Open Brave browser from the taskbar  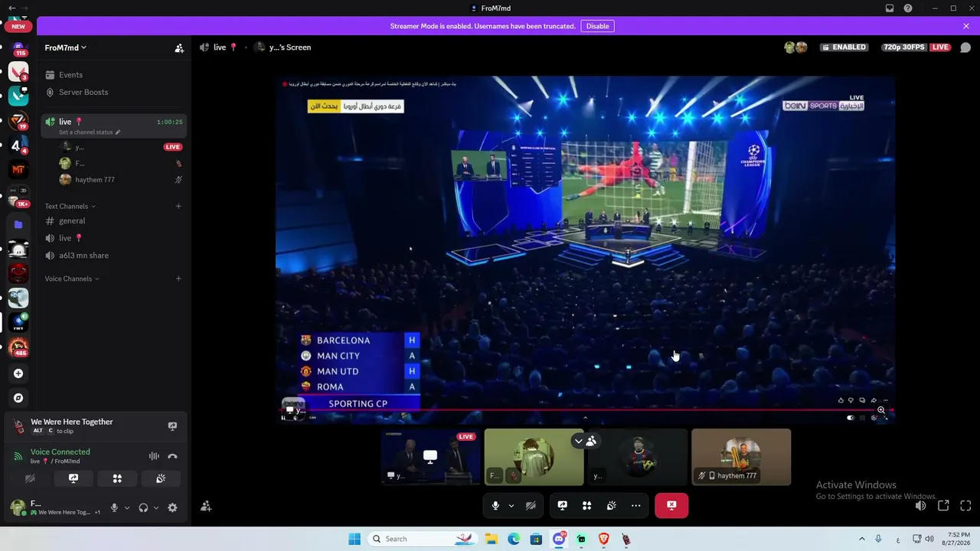pos(603,539)
